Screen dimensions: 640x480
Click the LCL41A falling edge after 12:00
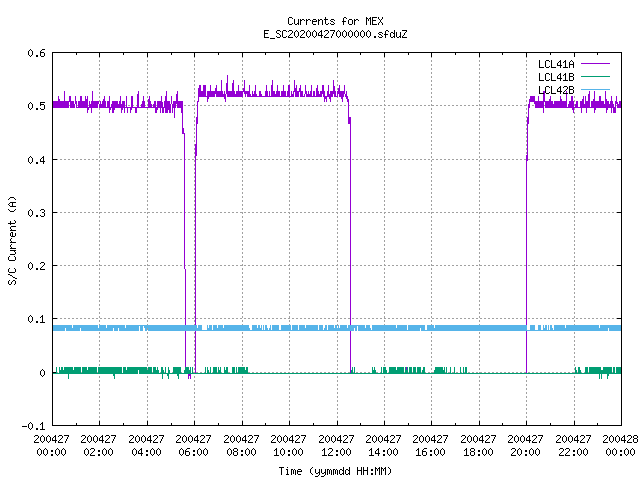click(350, 245)
